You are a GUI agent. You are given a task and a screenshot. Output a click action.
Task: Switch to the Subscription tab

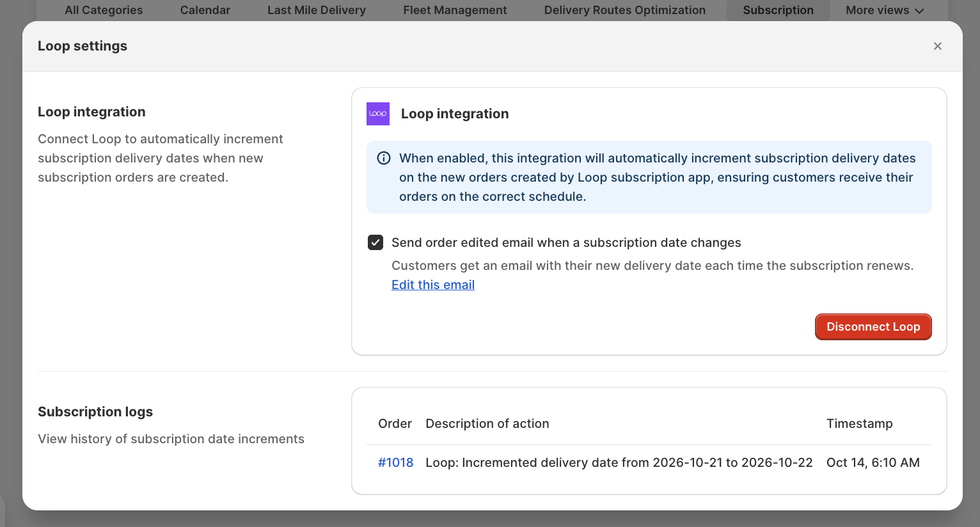[778, 10]
